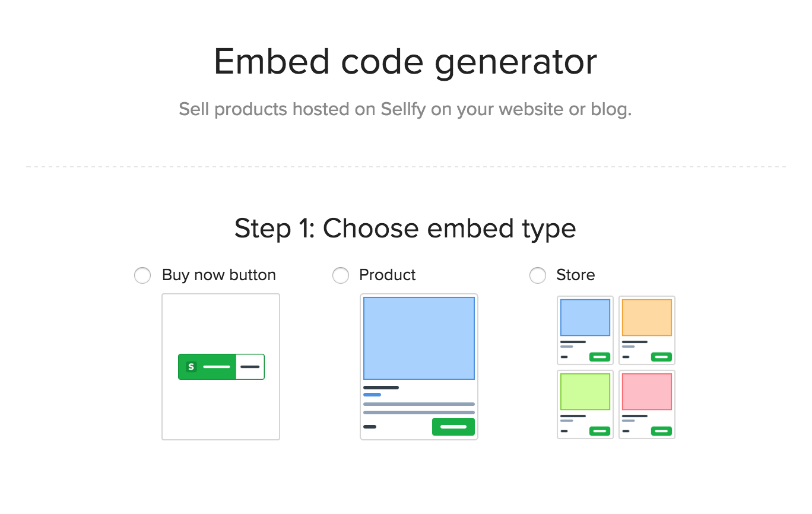Click the orange store product tile
The image size is (812, 514).
647,331
